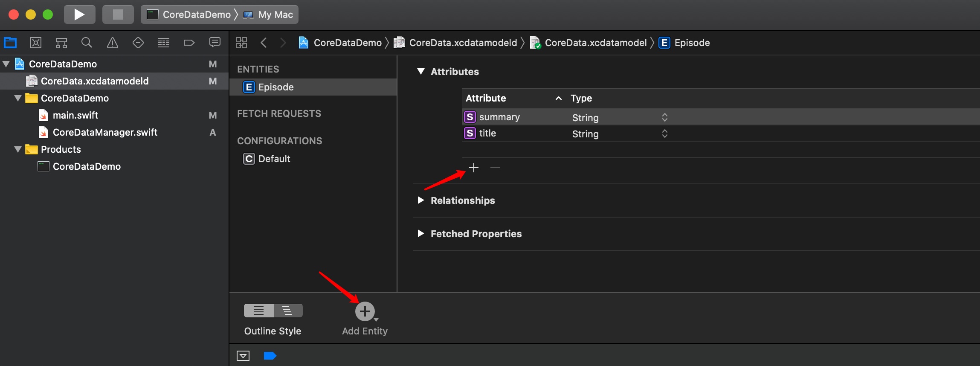Add a new attribute with plus button
The height and width of the screenshot is (366, 980).
point(474,168)
